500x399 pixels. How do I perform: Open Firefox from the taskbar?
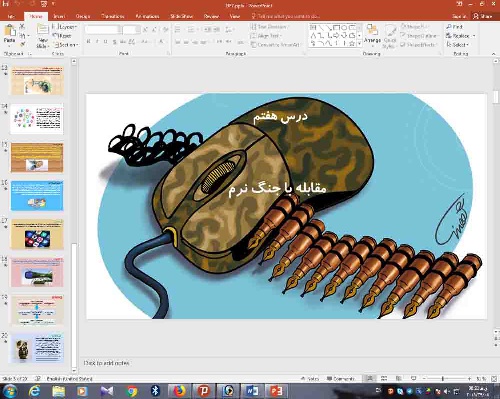[179, 391]
